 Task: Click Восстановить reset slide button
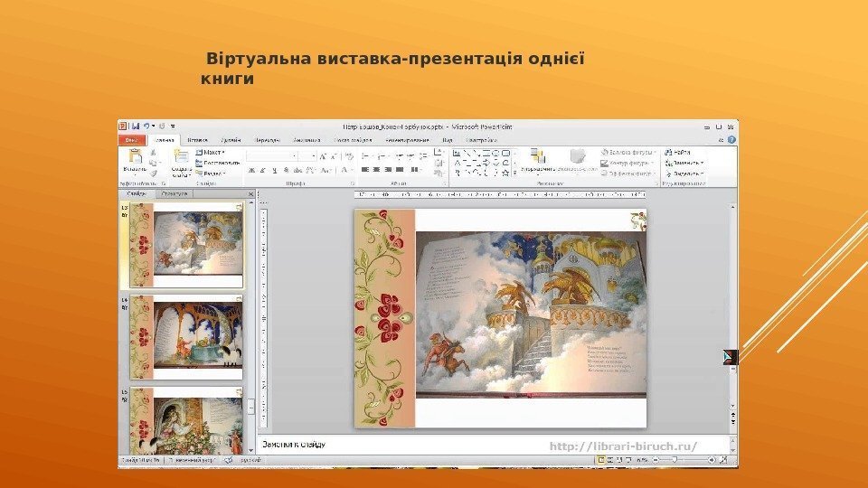218,163
